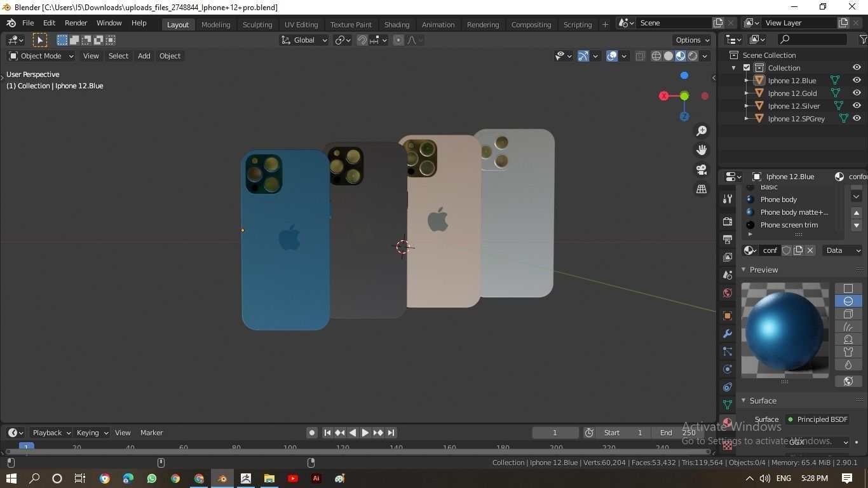Toggle camera view icon in viewport

[702, 170]
